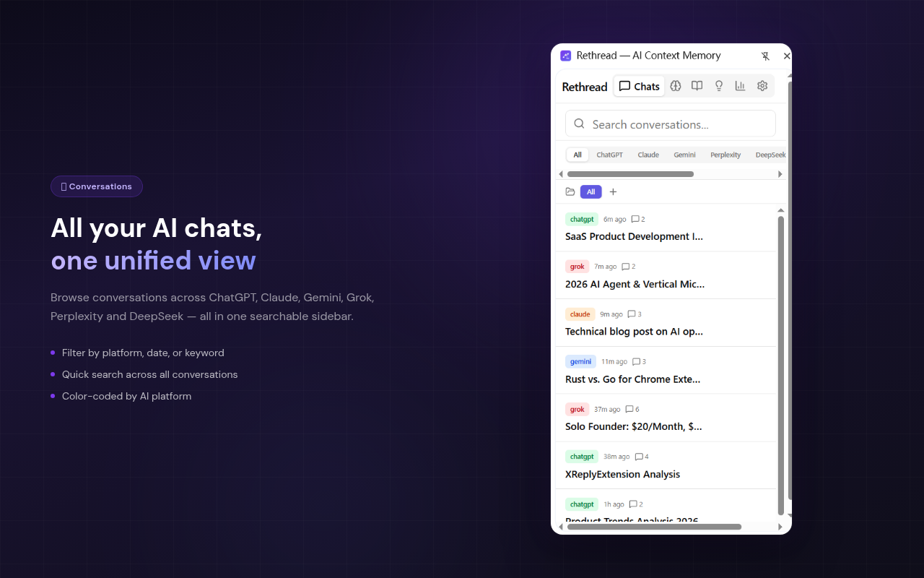
Task: Click the gemini tag on 11m ago conversation
Action: pos(580,362)
